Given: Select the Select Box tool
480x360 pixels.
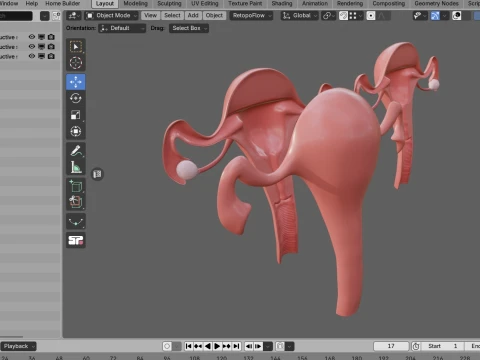Looking at the screenshot, I should pyautogui.click(x=76, y=46).
